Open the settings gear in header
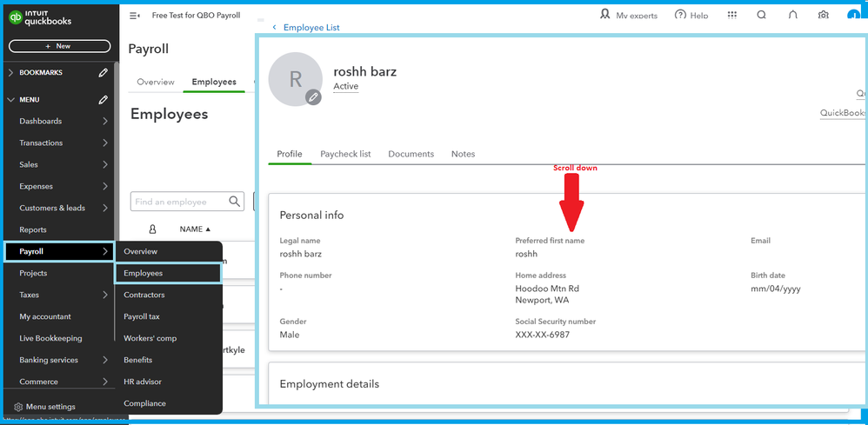The width and height of the screenshot is (868, 425). tap(824, 16)
